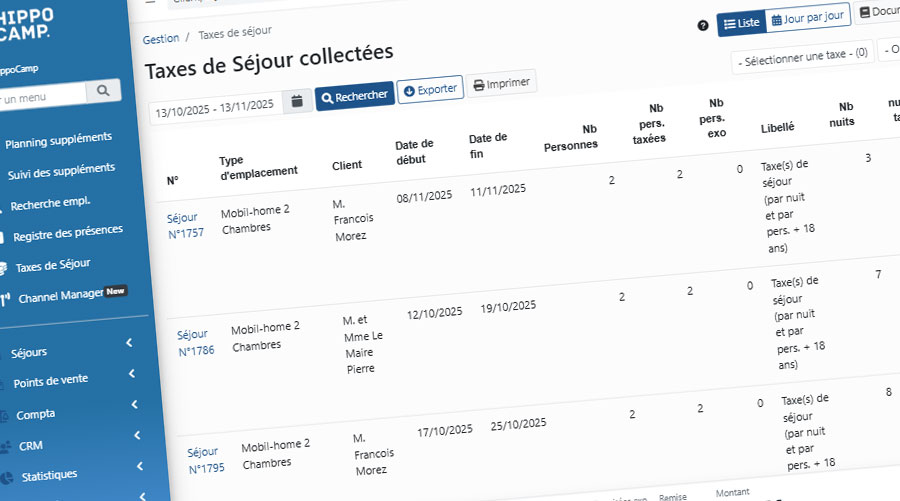Switch to Liste view
900x501 pixels.
click(740, 22)
